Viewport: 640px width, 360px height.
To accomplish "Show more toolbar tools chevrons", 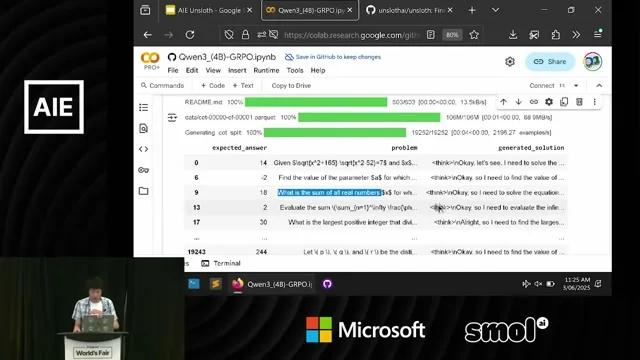I will point(576,35).
